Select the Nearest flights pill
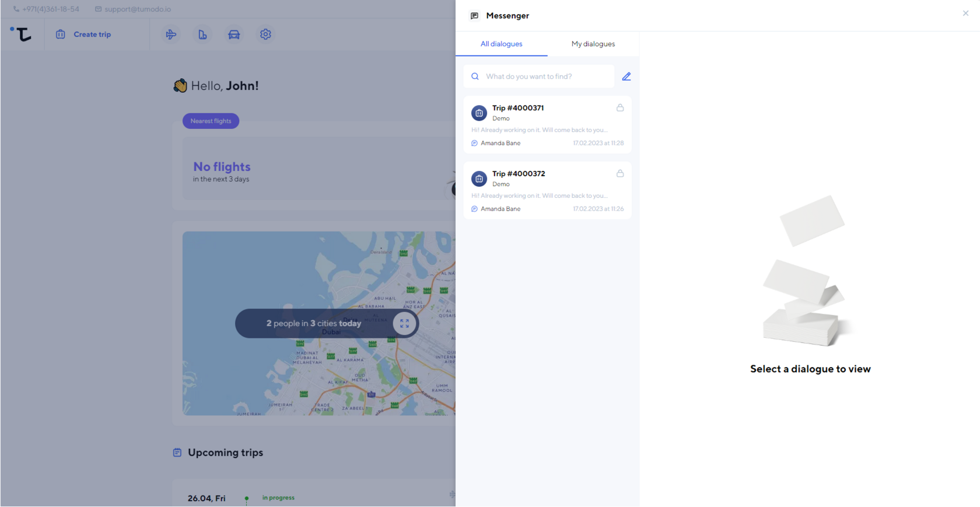 pyautogui.click(x=211, y=121)
